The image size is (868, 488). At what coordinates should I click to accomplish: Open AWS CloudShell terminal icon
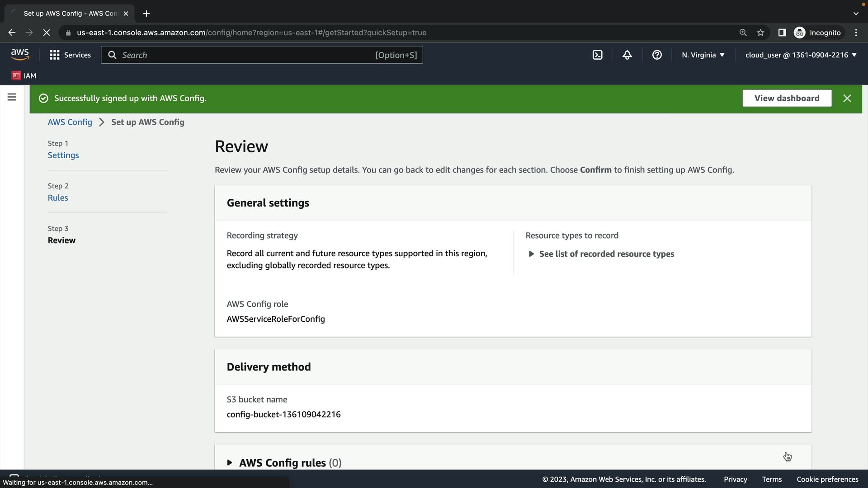coord(597,55)
